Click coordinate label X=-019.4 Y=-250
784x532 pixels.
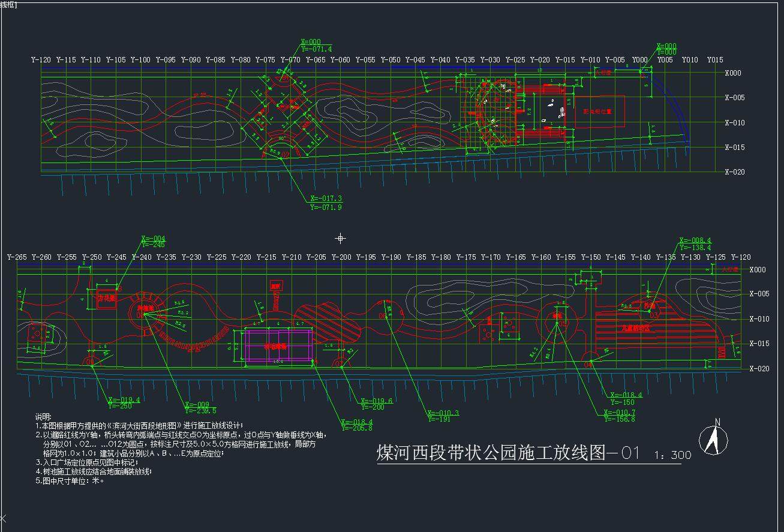tap(124, 402)
